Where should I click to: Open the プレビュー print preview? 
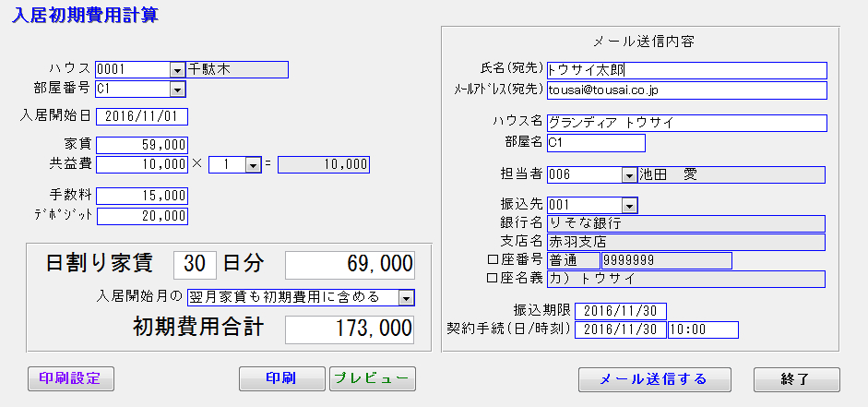372,378
